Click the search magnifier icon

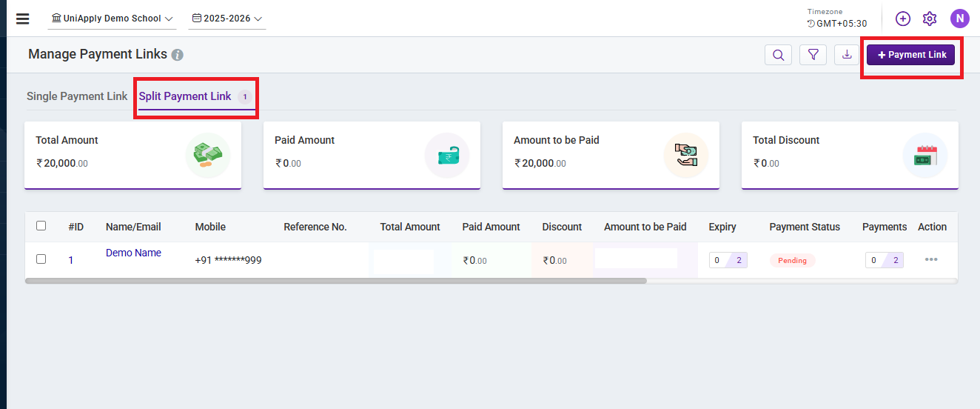click(x=778, y=55)
